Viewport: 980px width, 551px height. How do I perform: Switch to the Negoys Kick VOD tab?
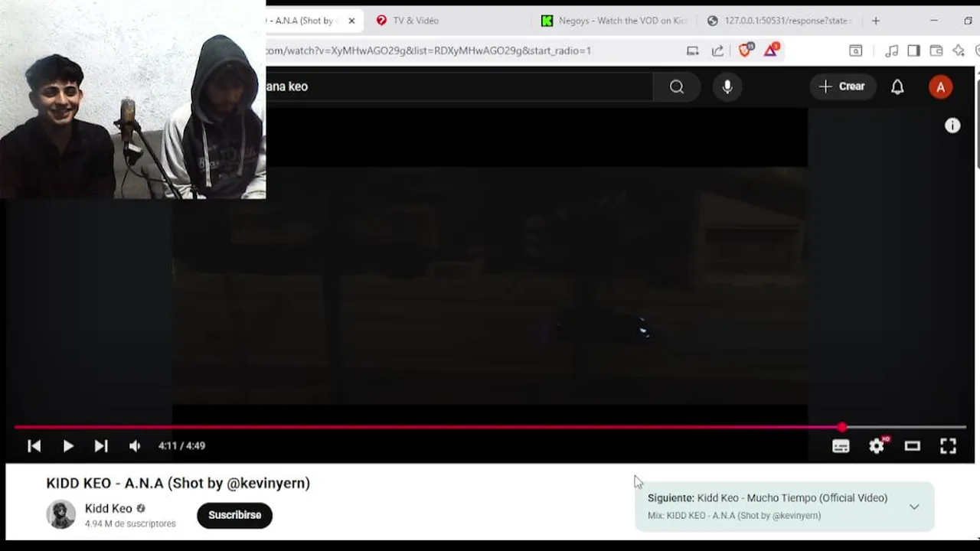point(614,21)
